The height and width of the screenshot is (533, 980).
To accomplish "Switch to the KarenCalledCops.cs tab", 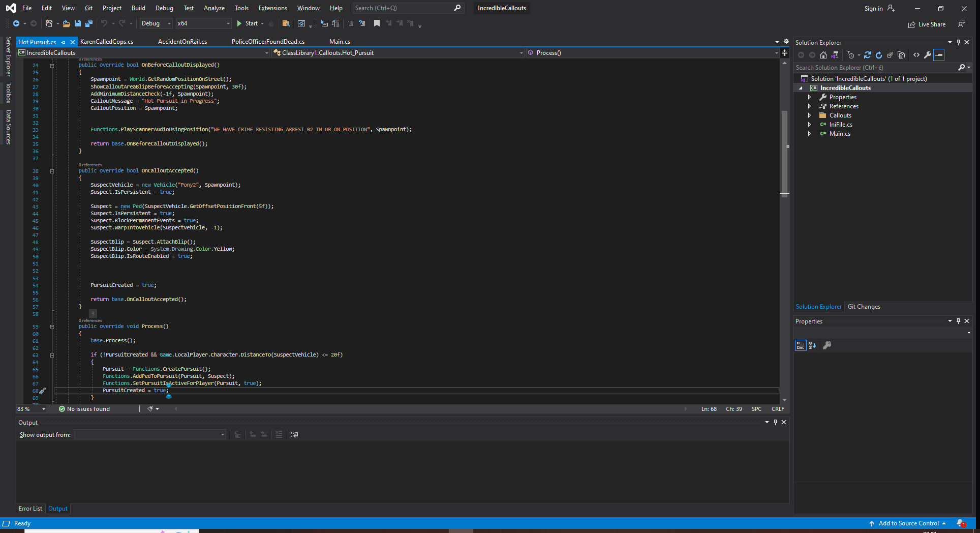I will point(107,42).
